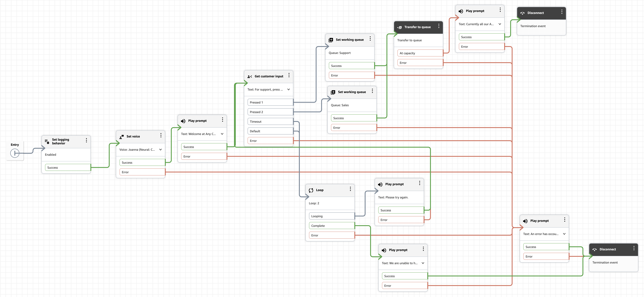Select the Error branch in the Loop block
644x297 pixels.
(x=332, y=235)
